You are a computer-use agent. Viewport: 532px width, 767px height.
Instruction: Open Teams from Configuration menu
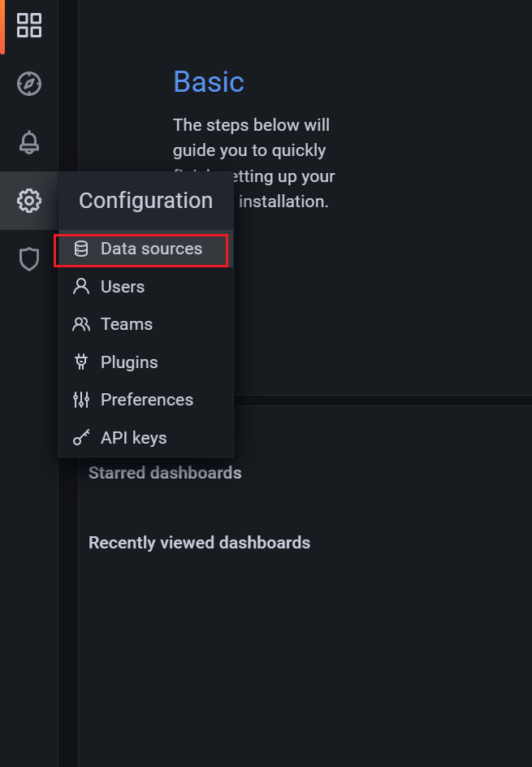click(145, 324)
